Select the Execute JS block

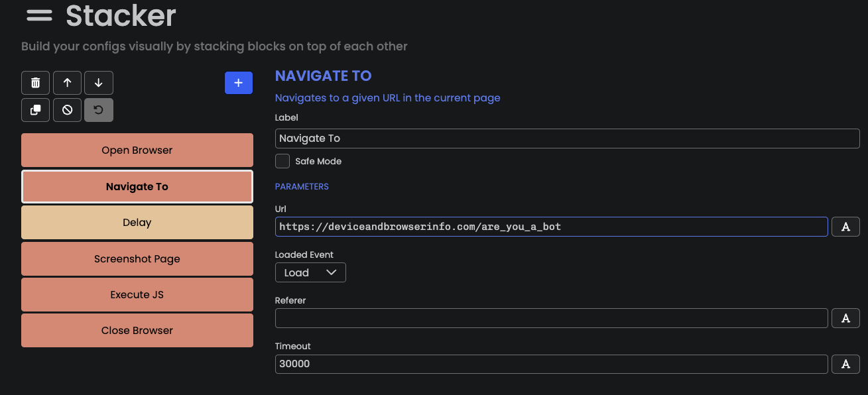click(x=137, y=295)
